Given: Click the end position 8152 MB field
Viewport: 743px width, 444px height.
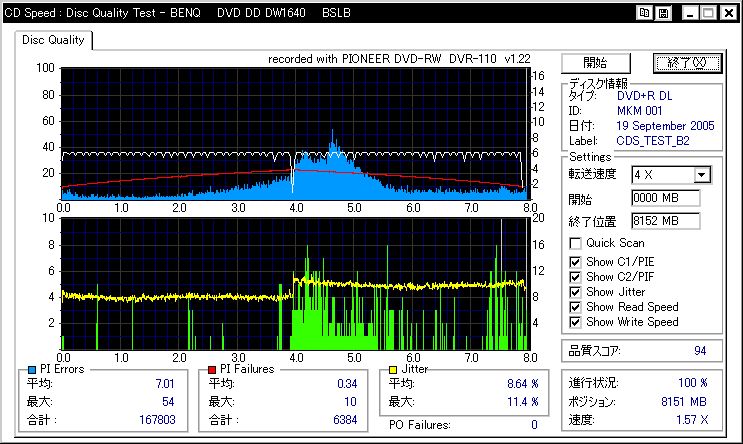Looking at the screenshot, I should (665, 220).
